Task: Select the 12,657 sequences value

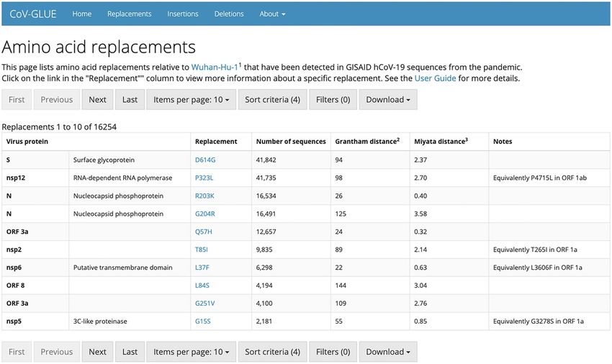Action: (x=266, y=232)
